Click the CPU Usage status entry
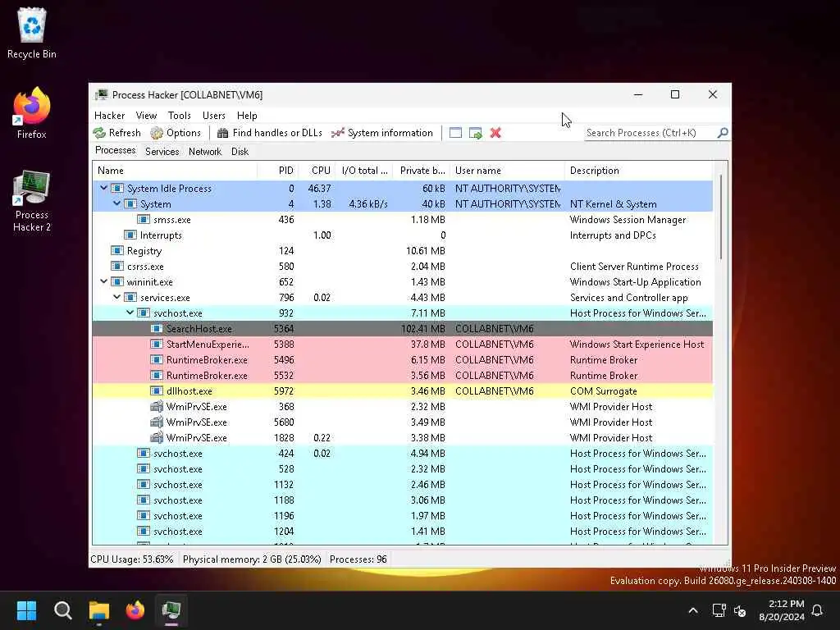840x630 pixels. click(x=132, y=559)
